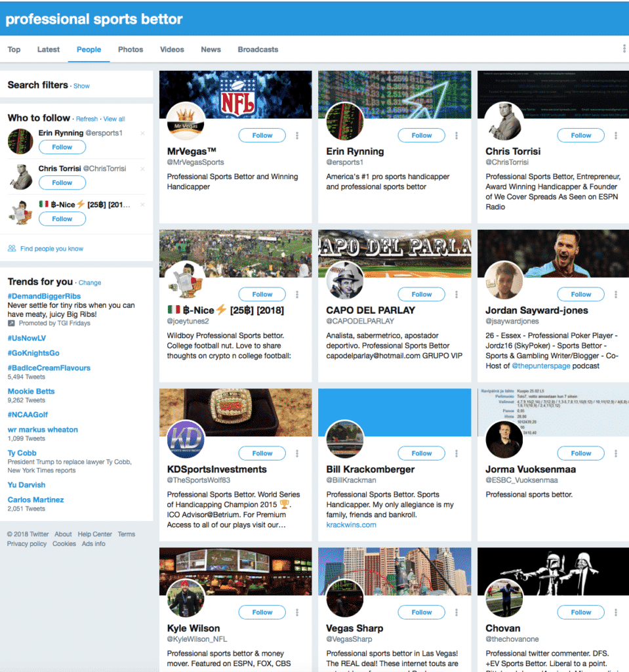The image size is (629, 672).
Task: Open CAPO DEL PARLAY avatar image
Action: click(345, 280)
